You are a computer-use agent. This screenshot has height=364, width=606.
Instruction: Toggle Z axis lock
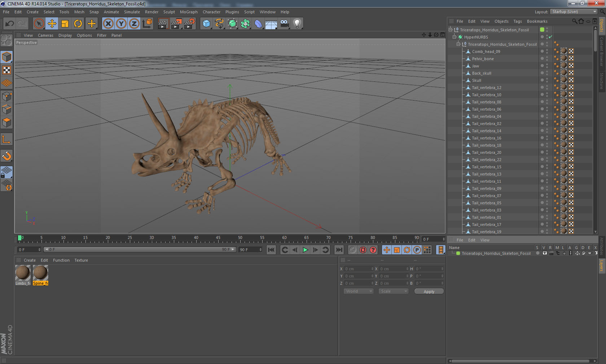[x=134, y=24]
